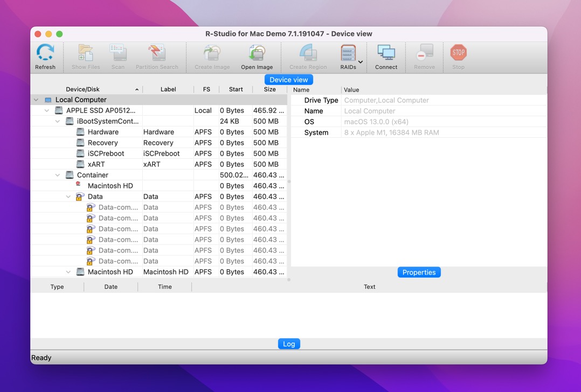Click the 'macOS 13.0.0 (x64)' value
The height and width of the screenshot is (392, 581).
coord(376,122)
